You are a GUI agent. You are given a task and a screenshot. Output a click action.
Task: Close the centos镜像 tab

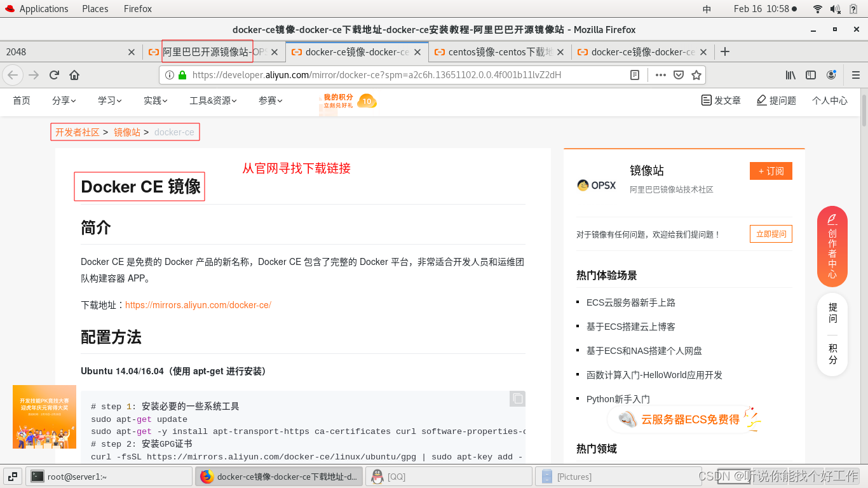pyautogui.click(x=560, y=52)
